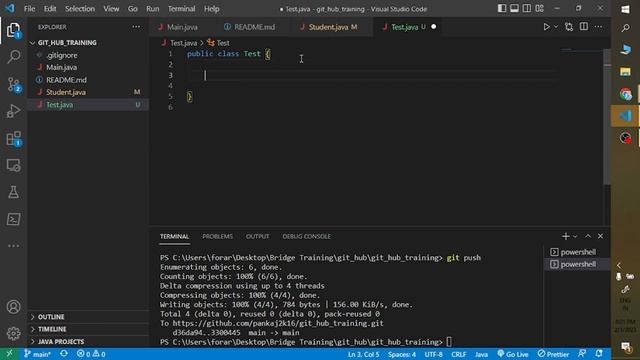
Task: Open Chrome from Windows taskbar
Action: [625, 94]
